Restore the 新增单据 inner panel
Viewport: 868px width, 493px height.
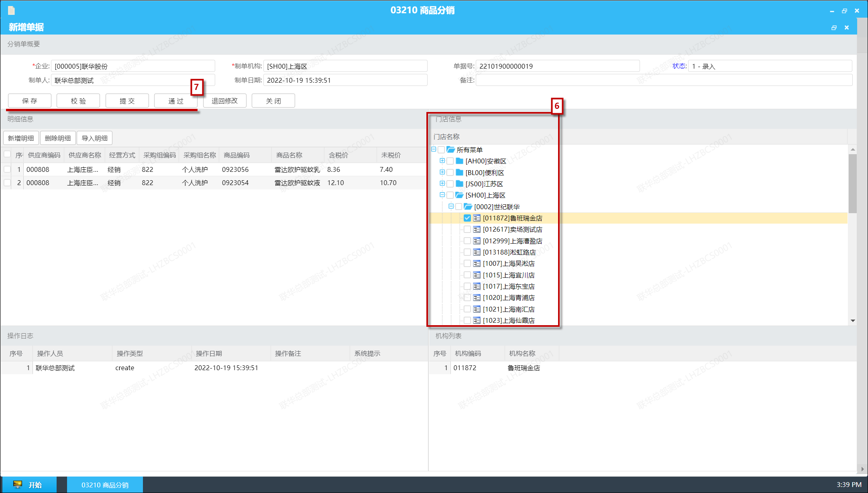pyautogui.click(x=834, y=28)
